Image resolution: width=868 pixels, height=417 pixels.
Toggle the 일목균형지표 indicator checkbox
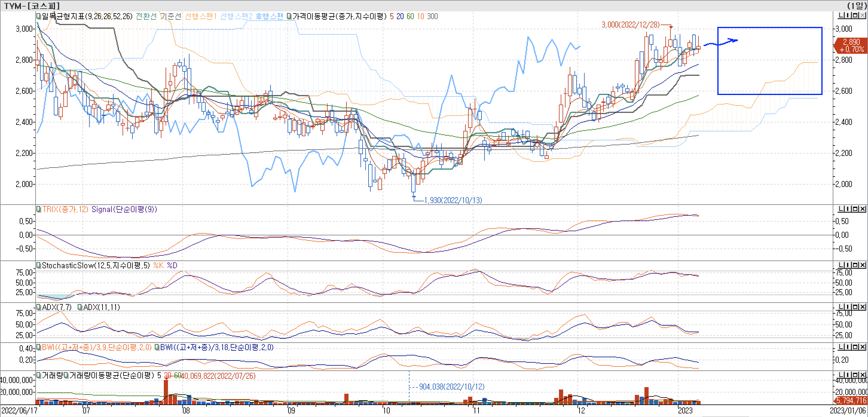click(x=39, y=16)
